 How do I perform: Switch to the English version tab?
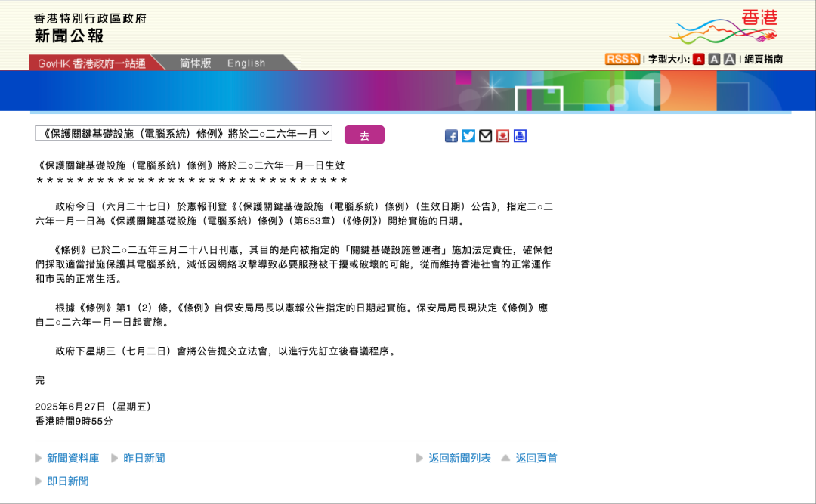tap(246, 63)
